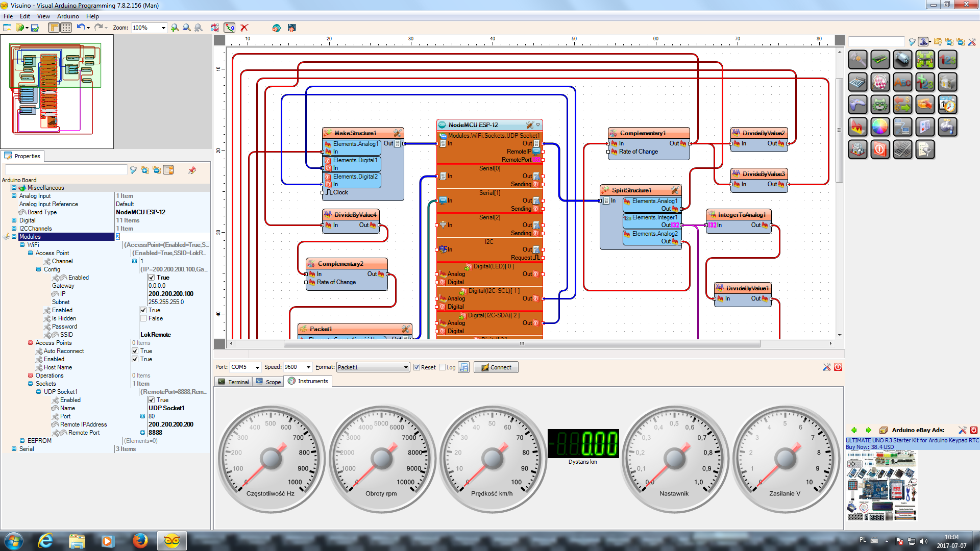Click the Save project toolbar icon
The image size is (980, 551).
click(x=35, y=28)
